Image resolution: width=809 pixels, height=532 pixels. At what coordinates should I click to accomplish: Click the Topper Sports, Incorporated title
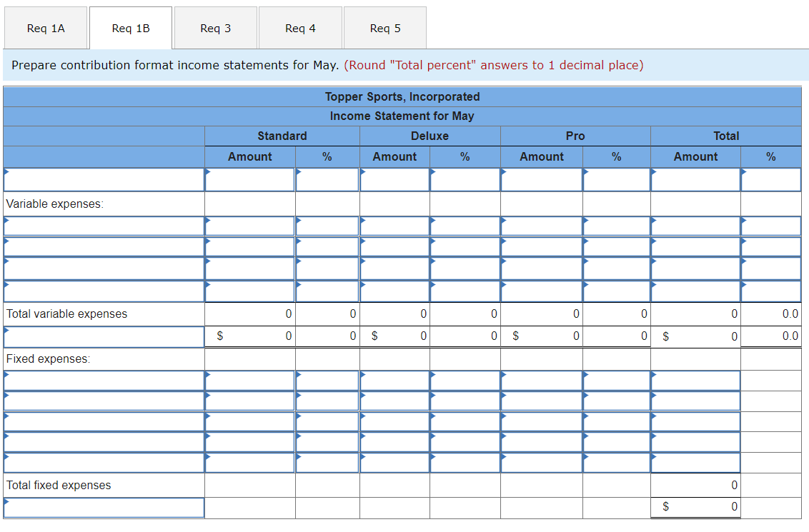point(402,97)
